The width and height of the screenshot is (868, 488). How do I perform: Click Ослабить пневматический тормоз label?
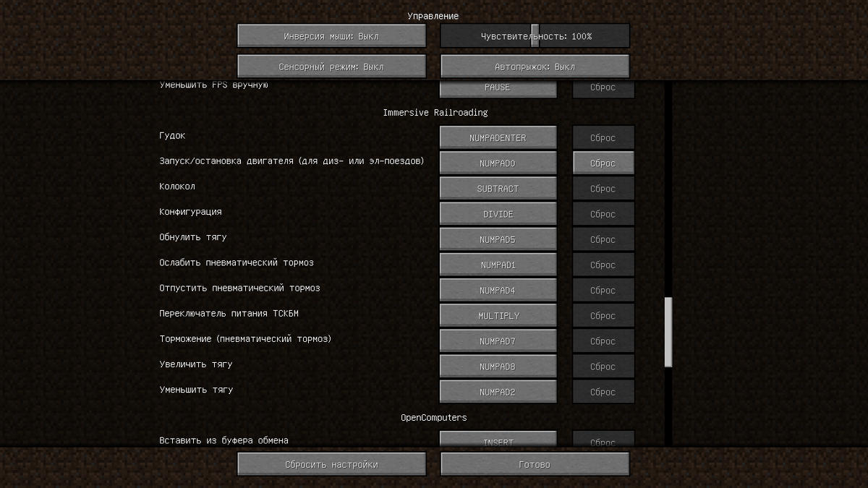[x=237, y=262]
